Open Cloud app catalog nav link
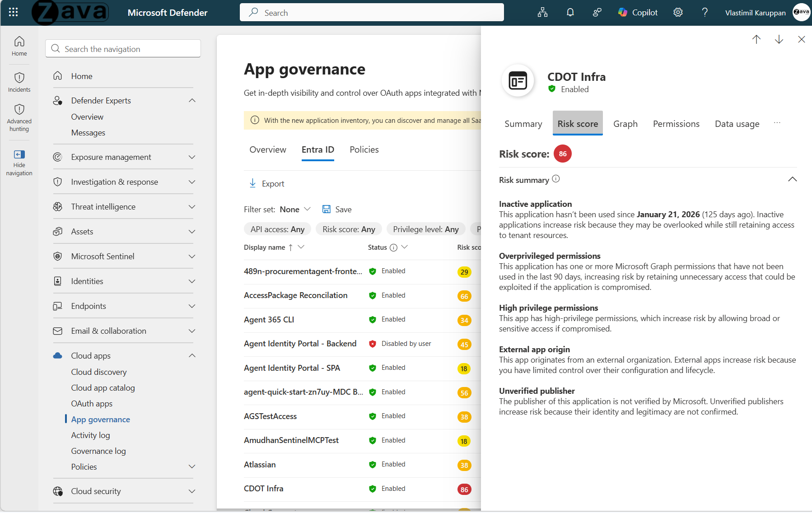 103,388
